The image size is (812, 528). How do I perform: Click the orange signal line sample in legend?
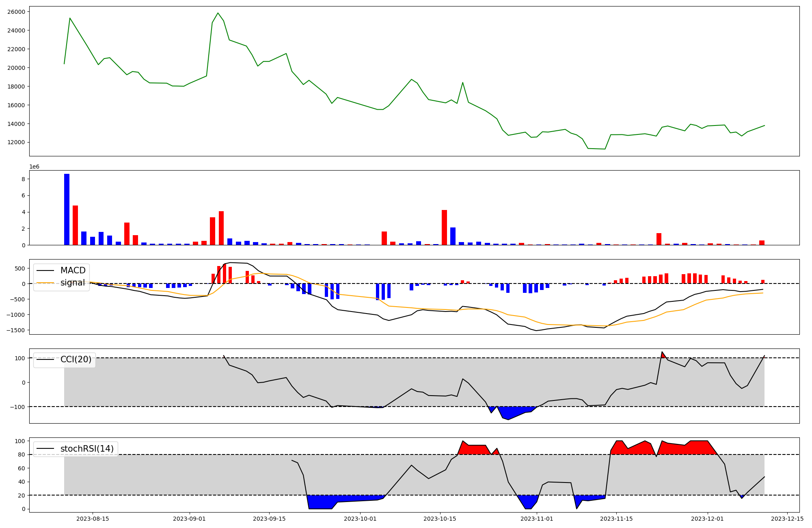point(45,283)
